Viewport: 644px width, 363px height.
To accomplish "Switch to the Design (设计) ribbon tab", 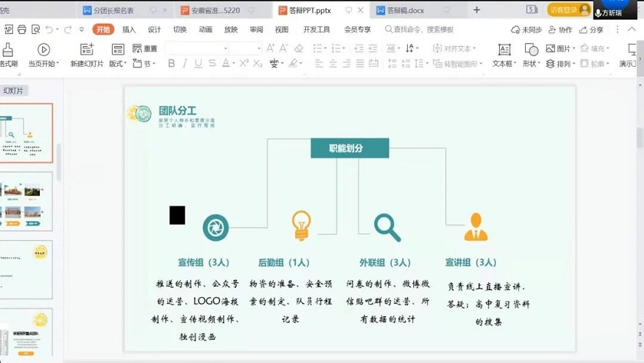I will pos(154,30).
